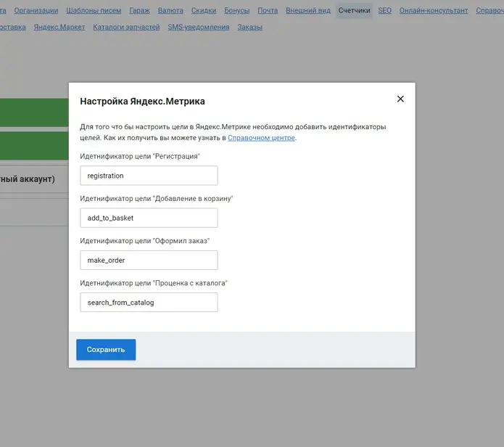This screenshot has width=504, height=447.
Task: Click the label Идетнификатор цели "Оформил заказ"
Action: pos(144,241)
